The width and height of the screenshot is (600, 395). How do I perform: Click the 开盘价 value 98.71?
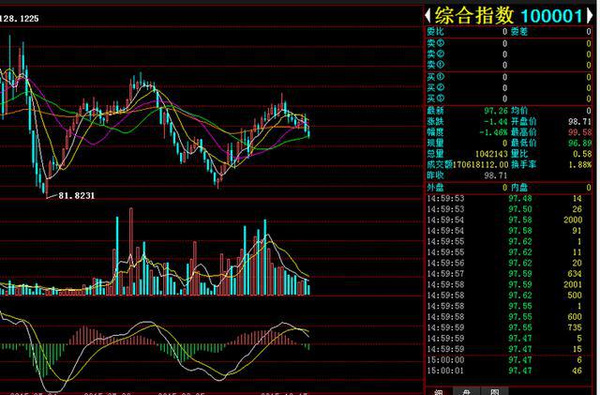pyautogui.click(x=580, y=122)
